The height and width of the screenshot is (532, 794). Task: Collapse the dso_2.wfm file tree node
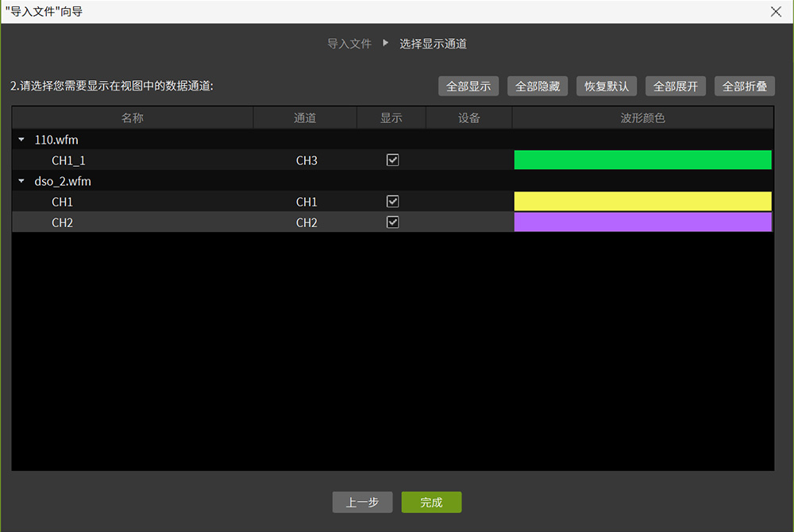coord(21,181)
